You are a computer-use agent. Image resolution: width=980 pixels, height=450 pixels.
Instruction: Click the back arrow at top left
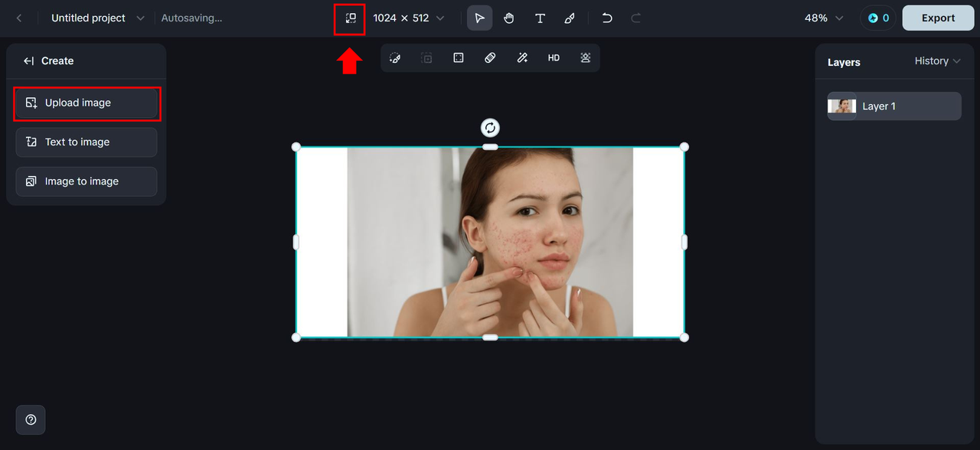(x=19, y=18)
